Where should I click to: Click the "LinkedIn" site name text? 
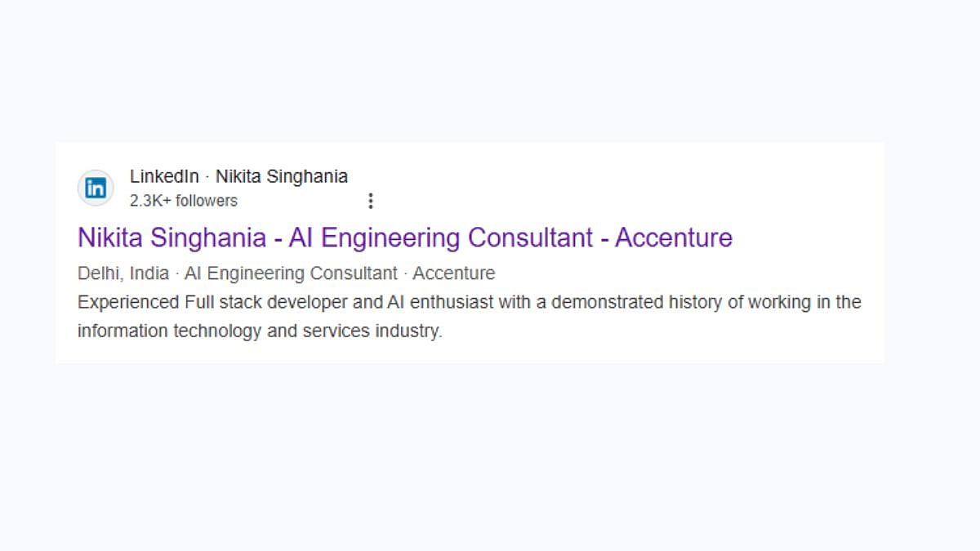pos(164,176)
